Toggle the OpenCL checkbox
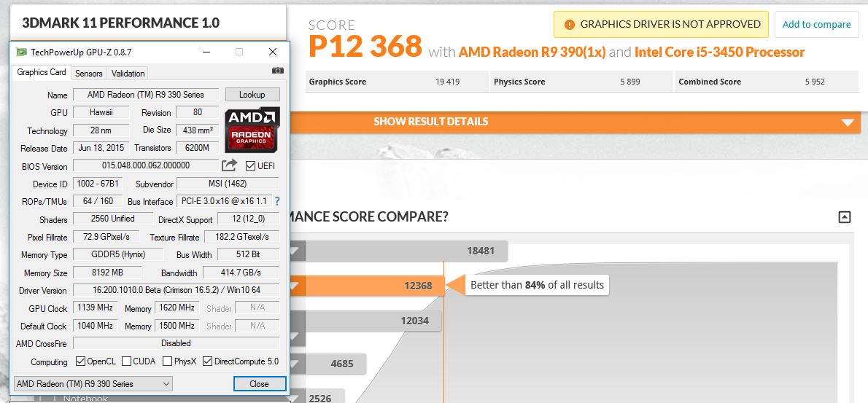868x403 pixels. coord(80,361)
